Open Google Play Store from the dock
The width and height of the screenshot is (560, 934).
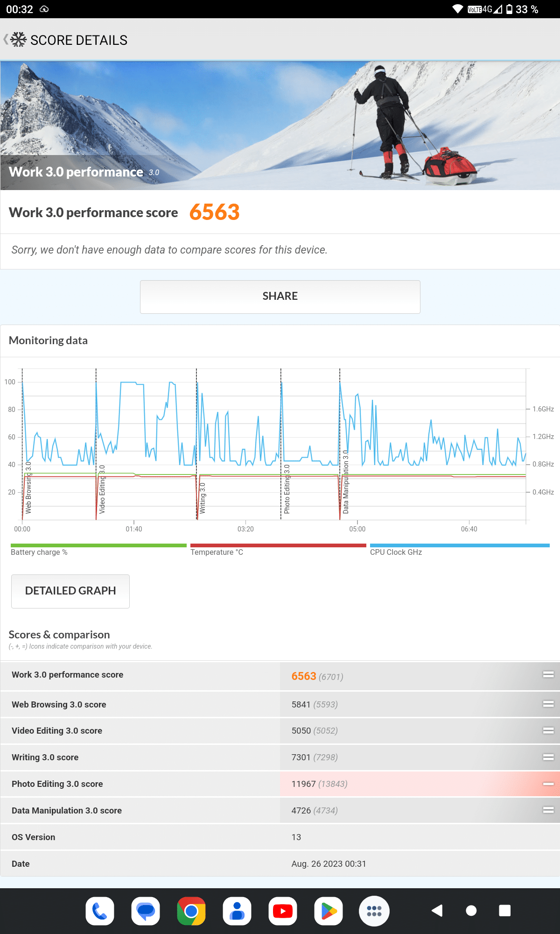(329, 911)
